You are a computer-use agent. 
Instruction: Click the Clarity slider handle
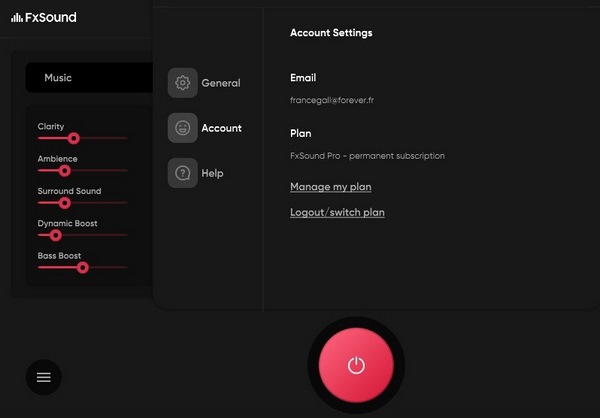73,138
